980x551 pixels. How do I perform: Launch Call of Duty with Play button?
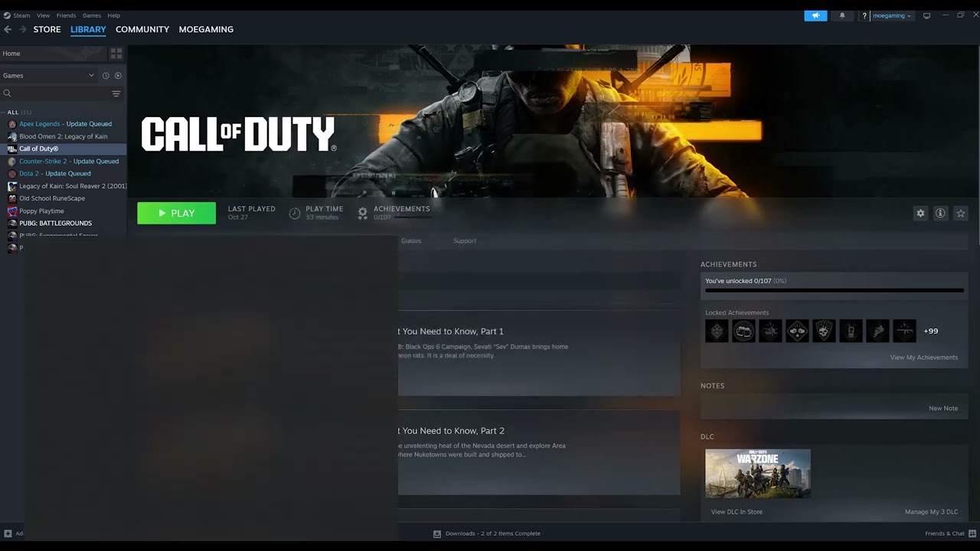(176, 214)
